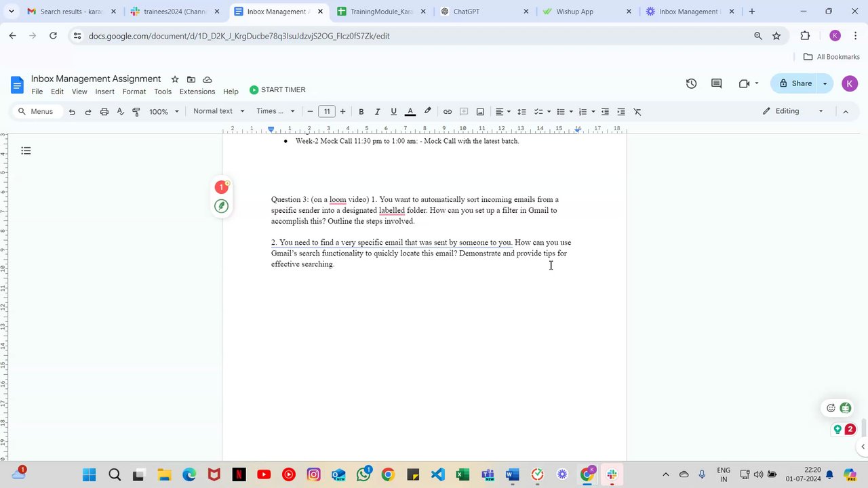868x488 pixels.
Task: Open the zoom level 100% dropdown
Action: pos(165,112)
